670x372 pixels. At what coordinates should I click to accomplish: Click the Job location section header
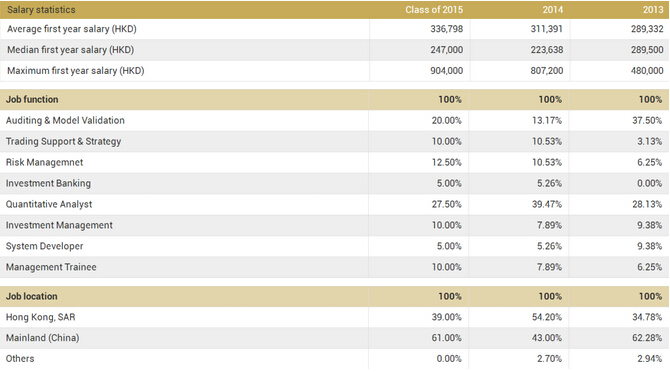(32, 296)
